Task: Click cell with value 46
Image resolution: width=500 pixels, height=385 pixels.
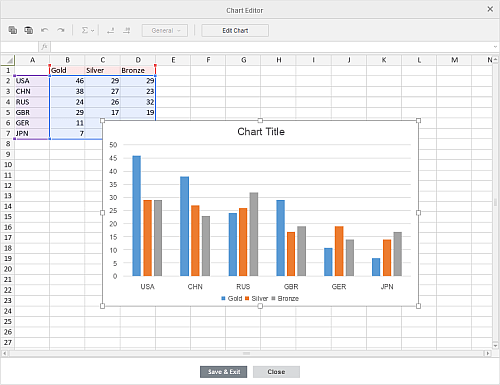Action: [x=67, y=81]
